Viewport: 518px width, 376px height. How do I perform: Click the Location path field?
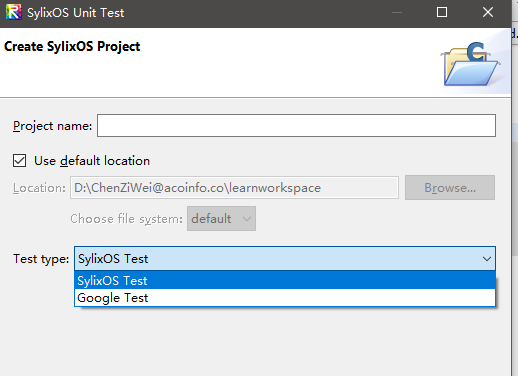click(x=234, y=188)
